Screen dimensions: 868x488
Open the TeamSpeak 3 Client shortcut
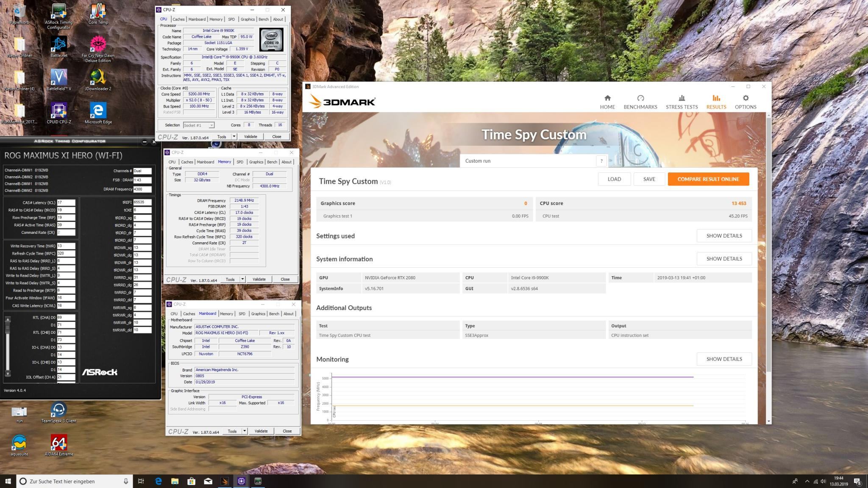pyautogui.click(x=58, y=412)
